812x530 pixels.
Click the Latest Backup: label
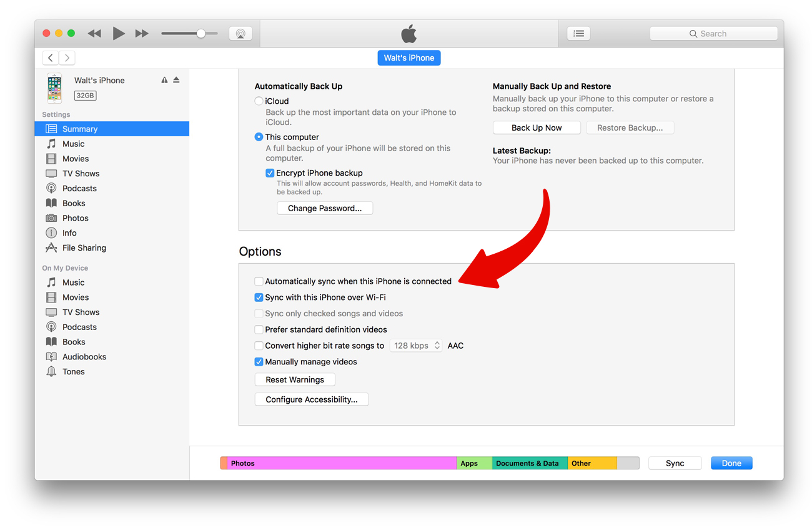tap(522, 151)
